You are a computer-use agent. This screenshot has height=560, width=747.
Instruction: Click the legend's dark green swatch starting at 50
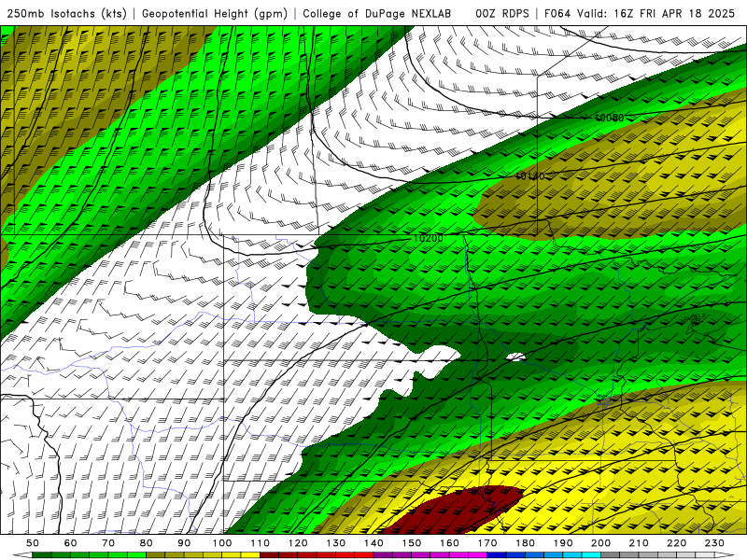42,555
